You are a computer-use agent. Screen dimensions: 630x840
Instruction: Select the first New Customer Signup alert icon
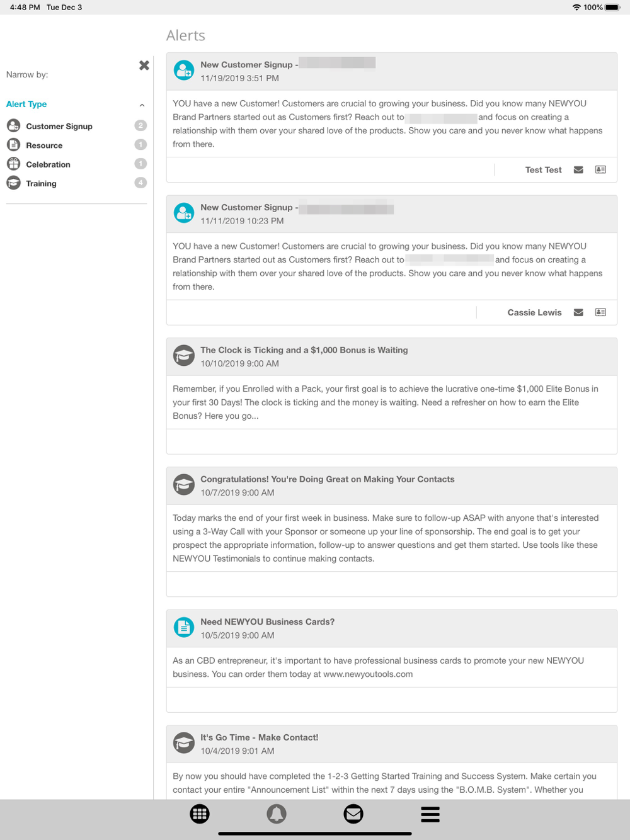(x=184, y=71)
